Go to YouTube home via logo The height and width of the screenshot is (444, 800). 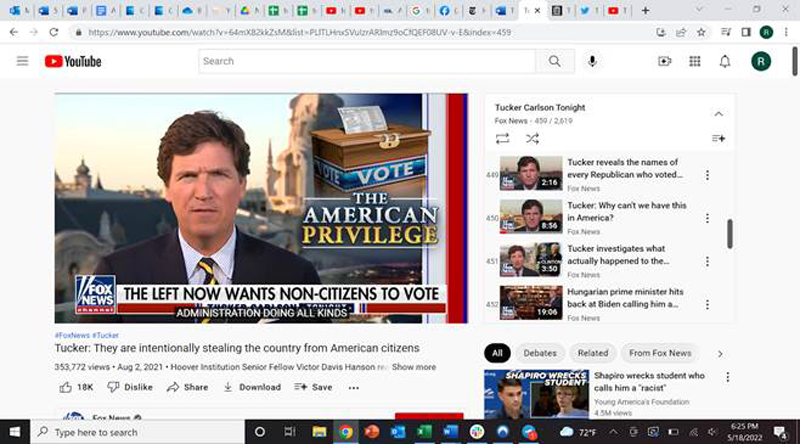pos(73,61)
